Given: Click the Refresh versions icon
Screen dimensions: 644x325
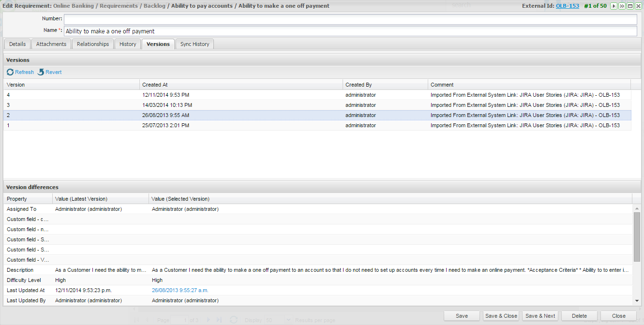Looking at the screenshot, I should tap(10, 72).
